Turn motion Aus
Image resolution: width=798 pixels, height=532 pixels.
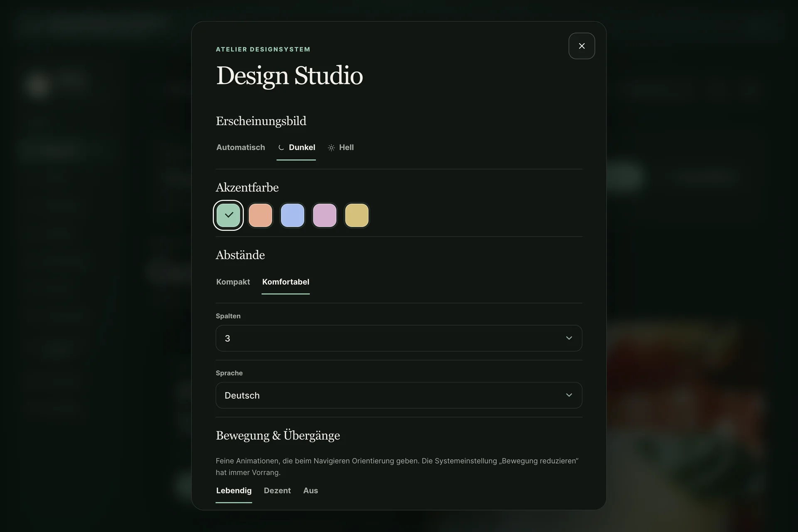[x=310, y=491]
